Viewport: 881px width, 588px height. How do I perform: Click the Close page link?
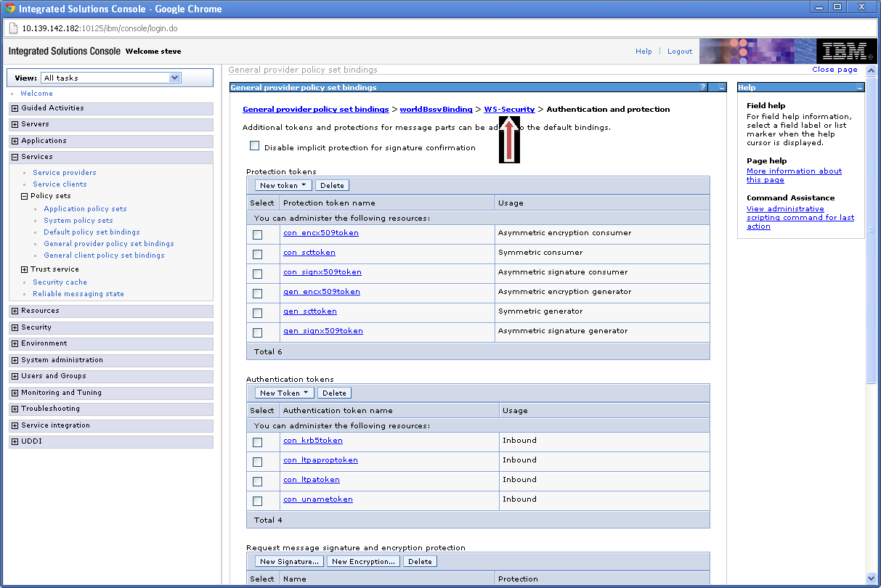835,70
